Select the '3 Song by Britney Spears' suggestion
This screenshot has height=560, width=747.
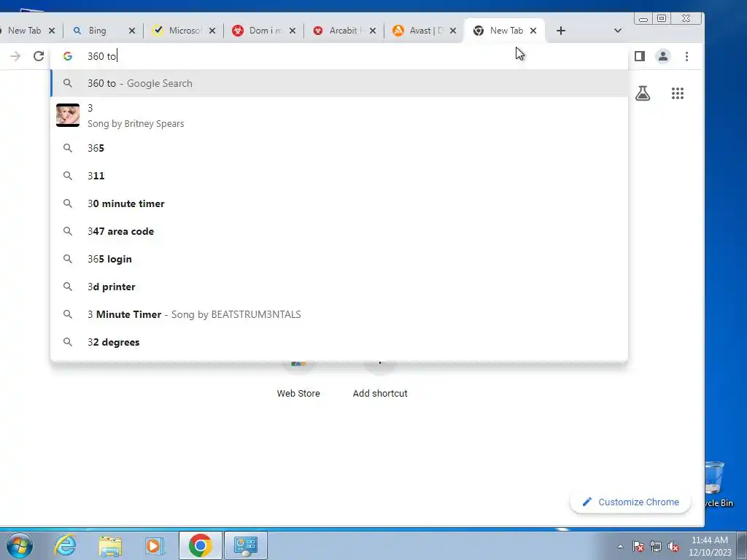339,116
